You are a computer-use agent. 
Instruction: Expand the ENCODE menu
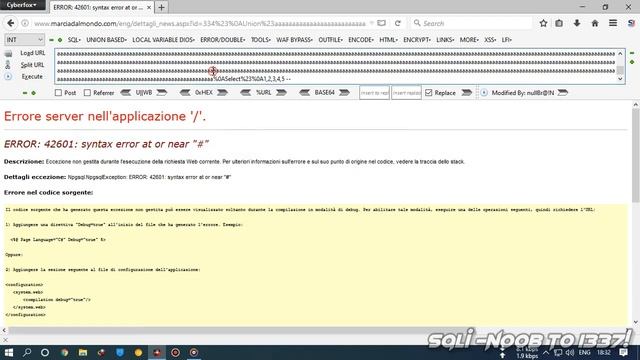point(361,40)
